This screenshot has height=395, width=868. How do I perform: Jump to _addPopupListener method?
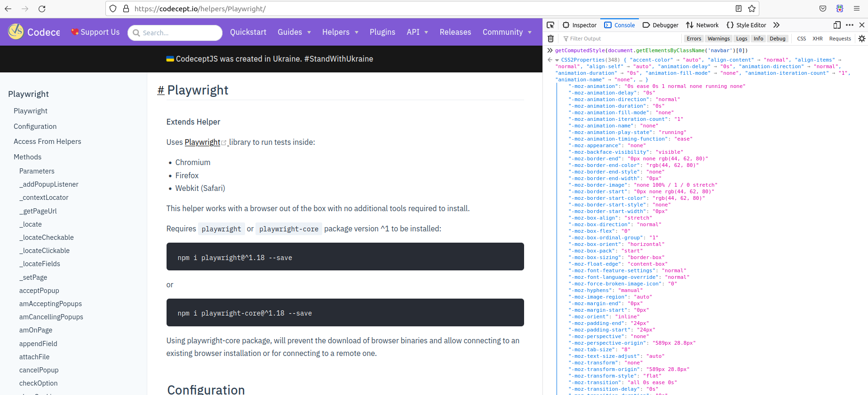point(49,184)
